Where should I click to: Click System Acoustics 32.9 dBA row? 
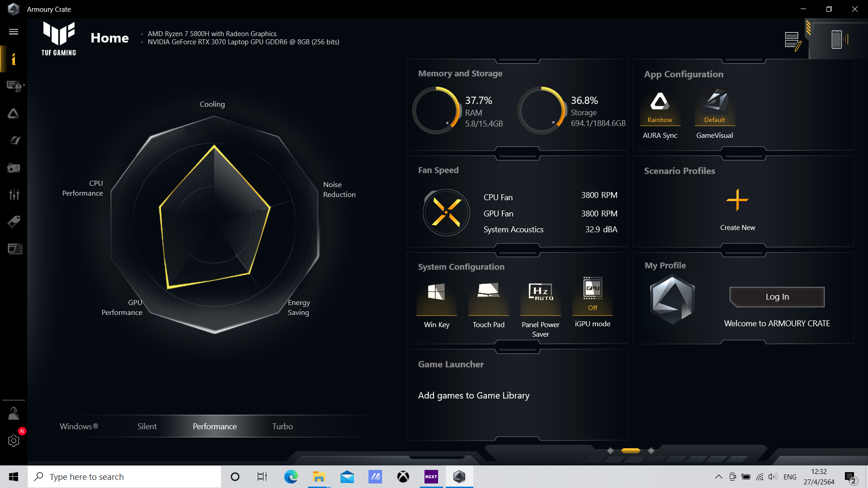click(x=550, y=230)
